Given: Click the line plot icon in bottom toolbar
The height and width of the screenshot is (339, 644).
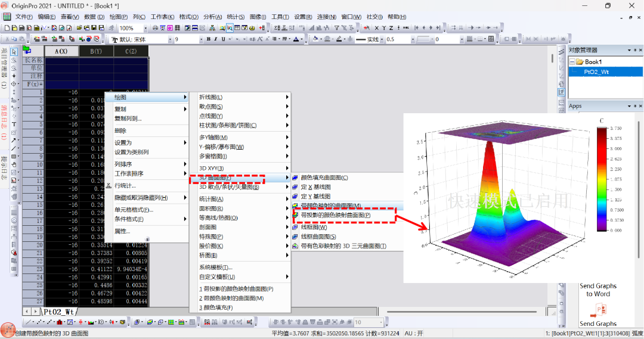Looking at the screenshot, I should [28, 322].
